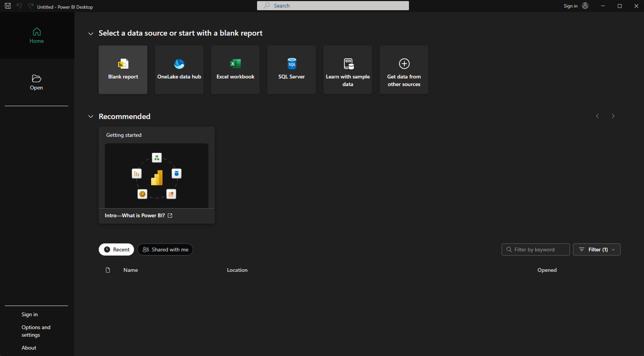
Task: Open Intro—What is Power BI? link
Action: (x=138, y=216)
